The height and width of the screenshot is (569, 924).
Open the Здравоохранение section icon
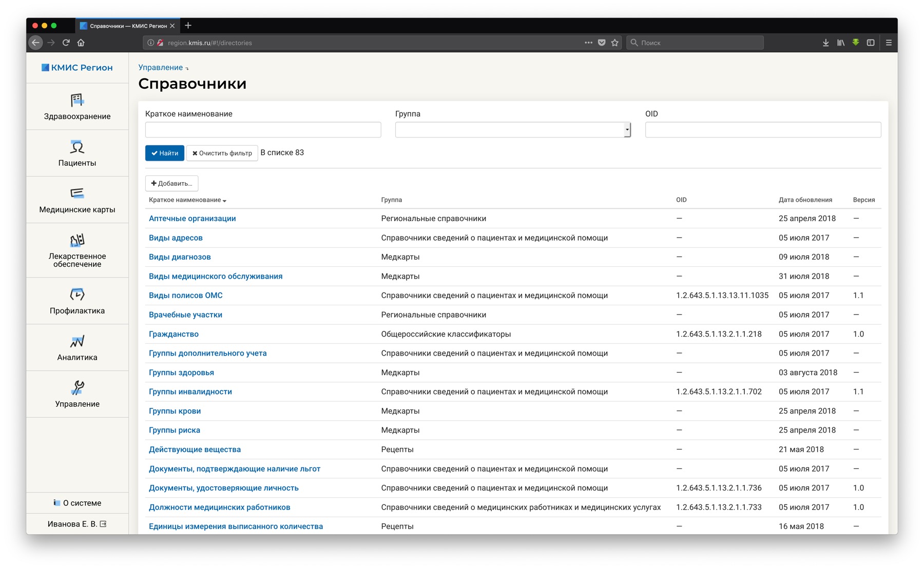77,100
